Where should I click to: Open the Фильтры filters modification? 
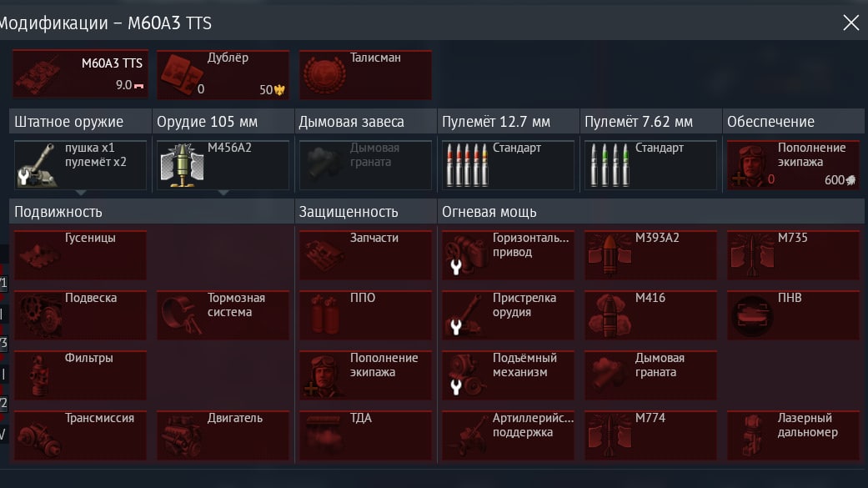(80, 375)
